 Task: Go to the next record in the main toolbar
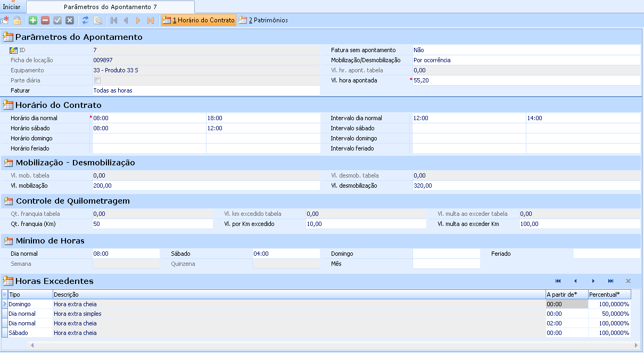[138, 20]
